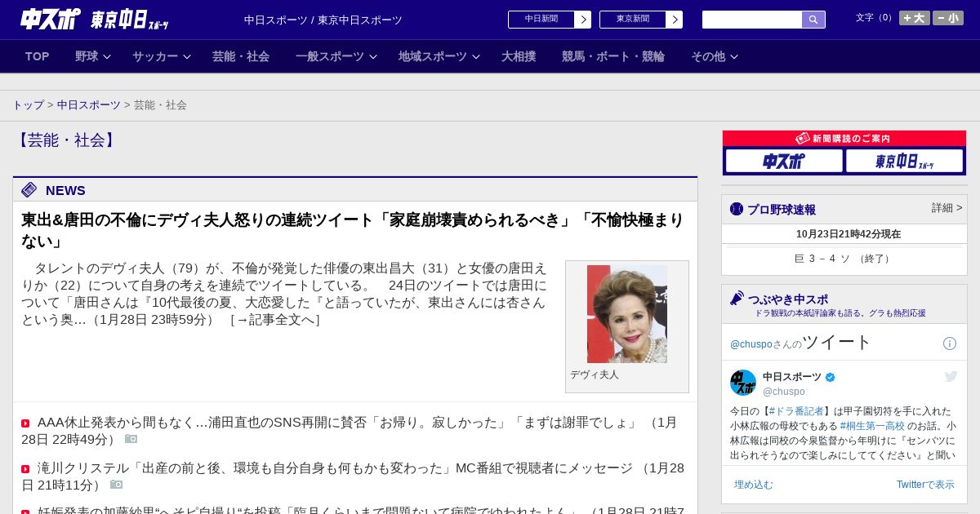
Task: Click red bullet icon beside AAA article
Action: point(25,423)
